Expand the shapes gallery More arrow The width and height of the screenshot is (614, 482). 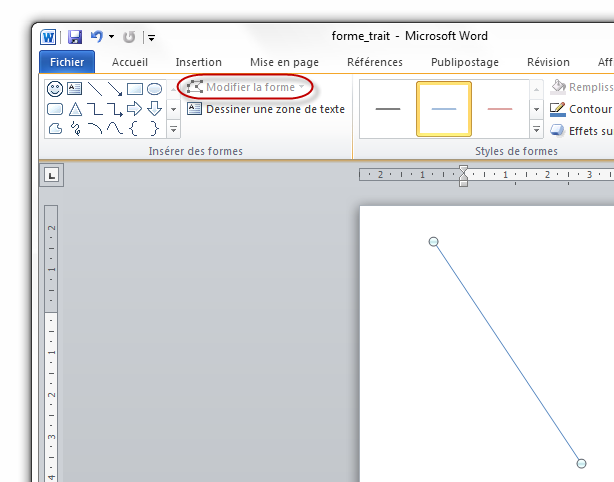(x=173, y=129)
